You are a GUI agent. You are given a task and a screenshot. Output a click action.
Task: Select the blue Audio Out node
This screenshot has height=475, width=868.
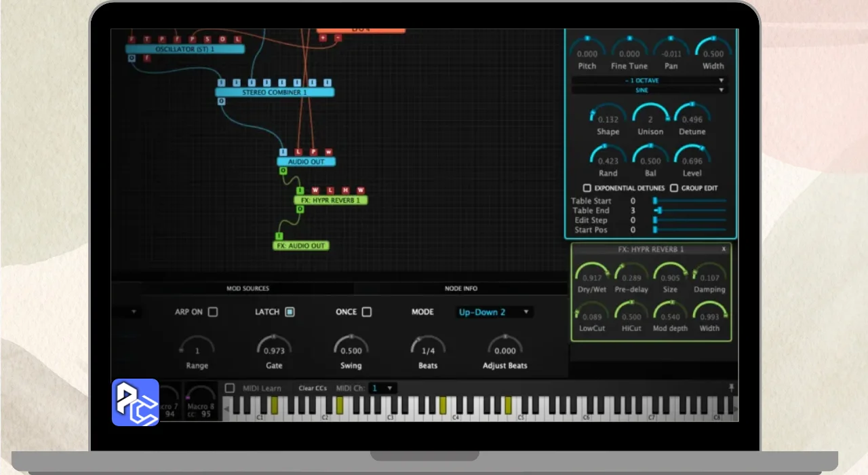click(306, 162)
